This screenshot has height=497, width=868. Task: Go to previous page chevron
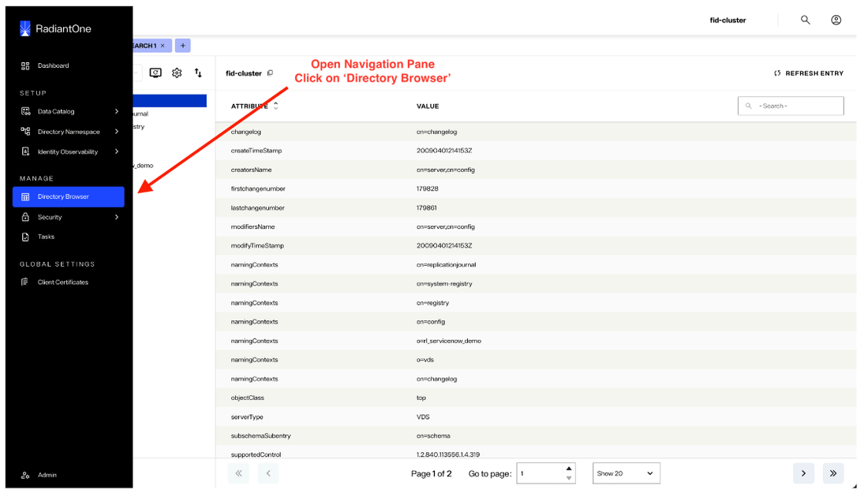coord(268,473)
